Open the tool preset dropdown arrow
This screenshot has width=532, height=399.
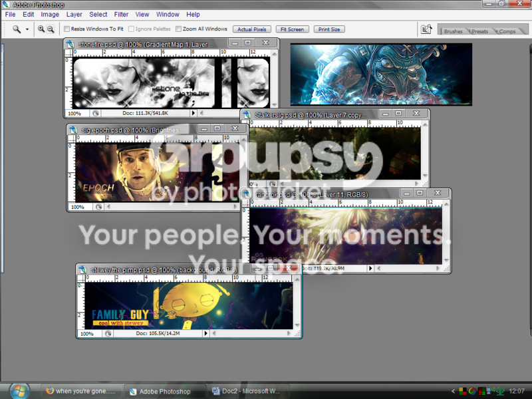tap(27, 29)
